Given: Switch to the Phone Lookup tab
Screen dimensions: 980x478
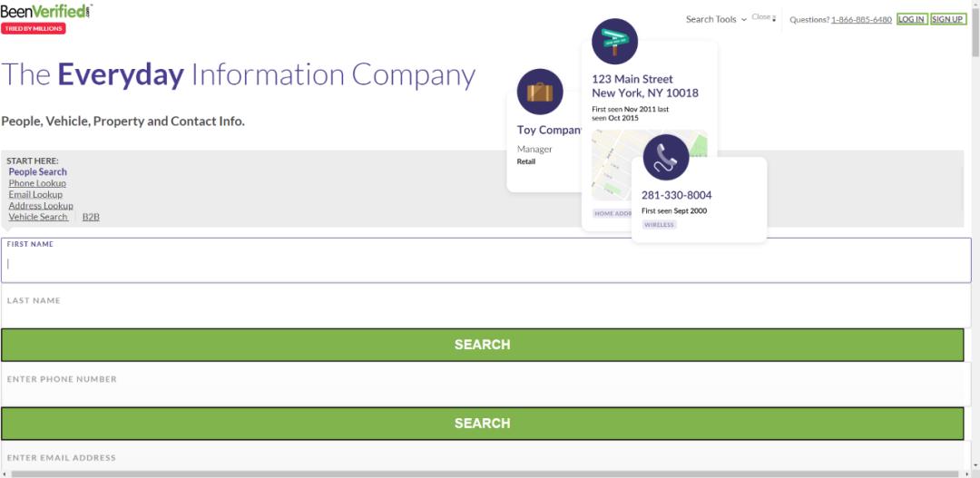Looking at the screenshot, I should tap(37, 183).
